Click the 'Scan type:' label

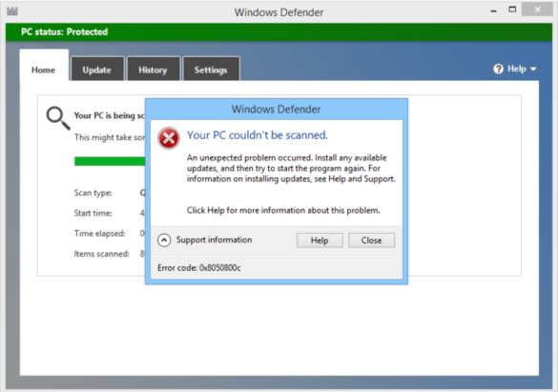point(93,193)
